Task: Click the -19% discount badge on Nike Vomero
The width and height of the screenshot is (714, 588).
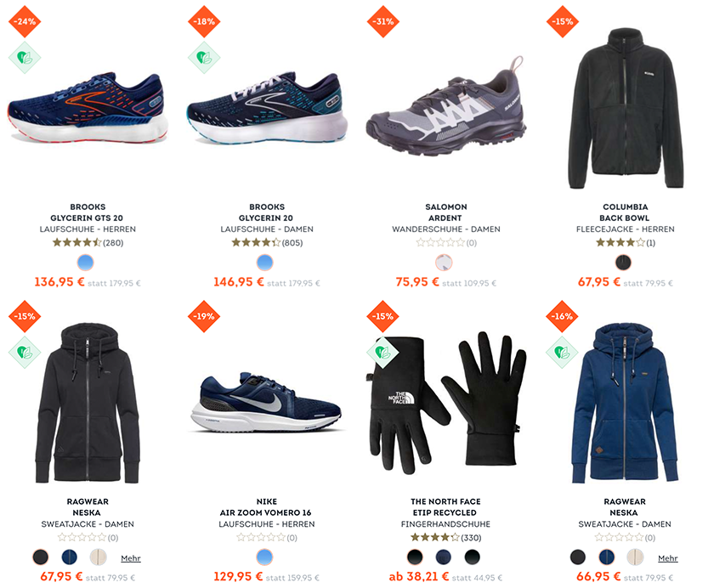Action: 204,316
